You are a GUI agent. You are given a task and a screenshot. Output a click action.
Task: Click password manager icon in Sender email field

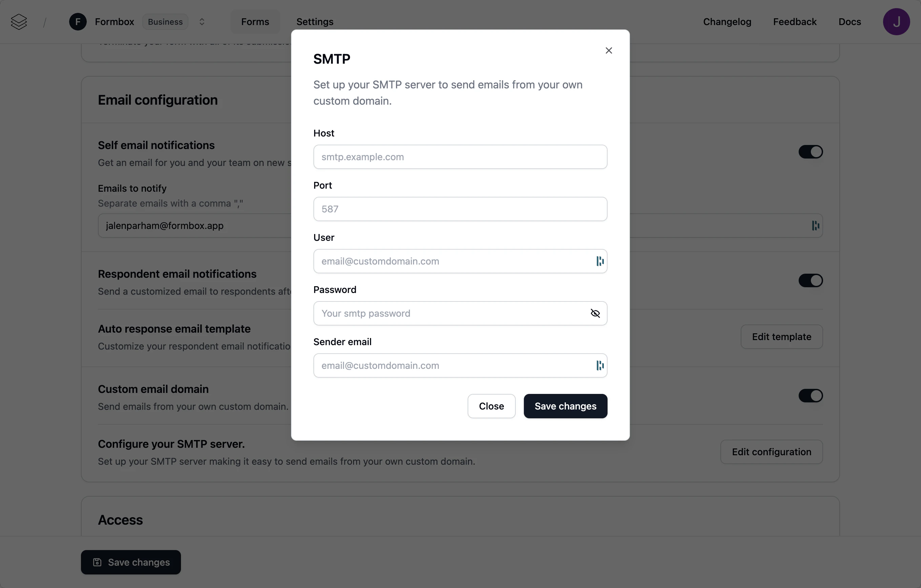click(600, 365)
